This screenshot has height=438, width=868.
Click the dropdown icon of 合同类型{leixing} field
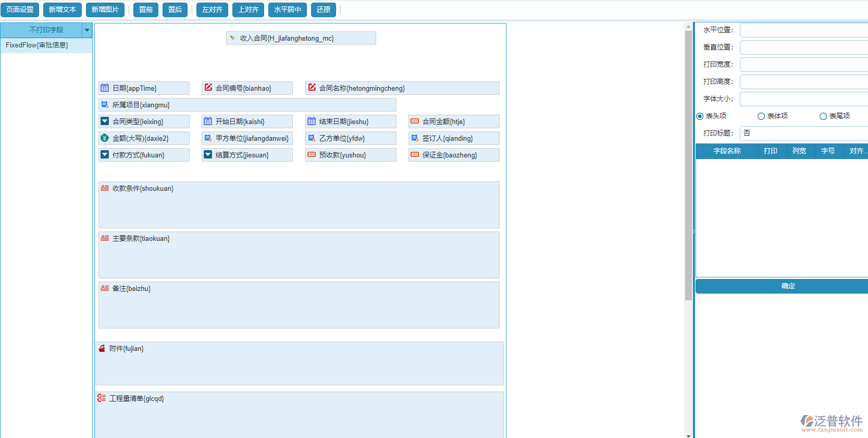click(105, 121)
